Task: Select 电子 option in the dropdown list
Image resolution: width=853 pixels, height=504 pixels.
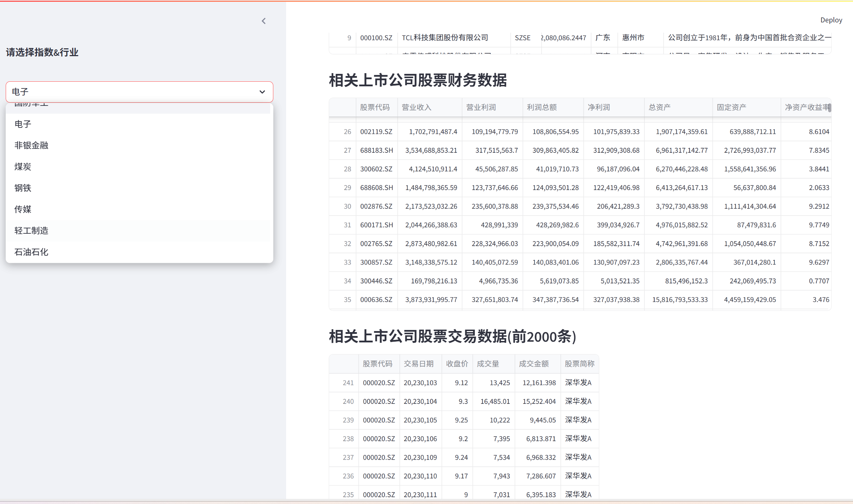Action: point(23,124)
